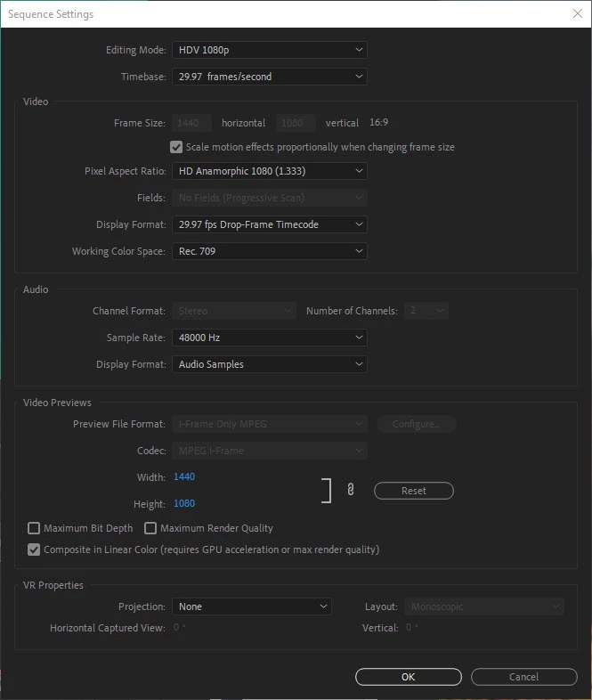Click the Audio section heading
Image resolution: width=592 pixels, height=700 pixels.
pyautogui.click(x=36, y=289)
